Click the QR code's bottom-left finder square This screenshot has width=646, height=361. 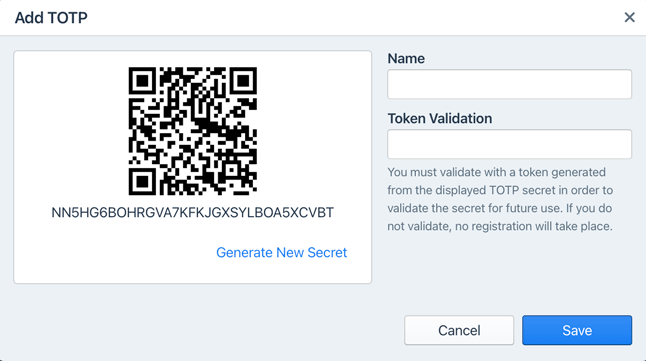[142, 181]
